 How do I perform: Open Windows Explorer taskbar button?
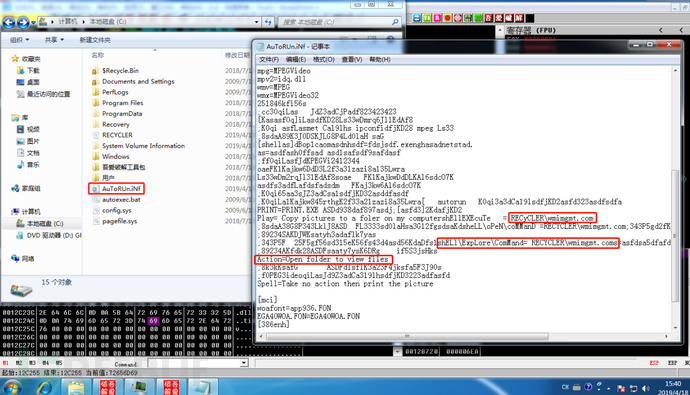76,388
